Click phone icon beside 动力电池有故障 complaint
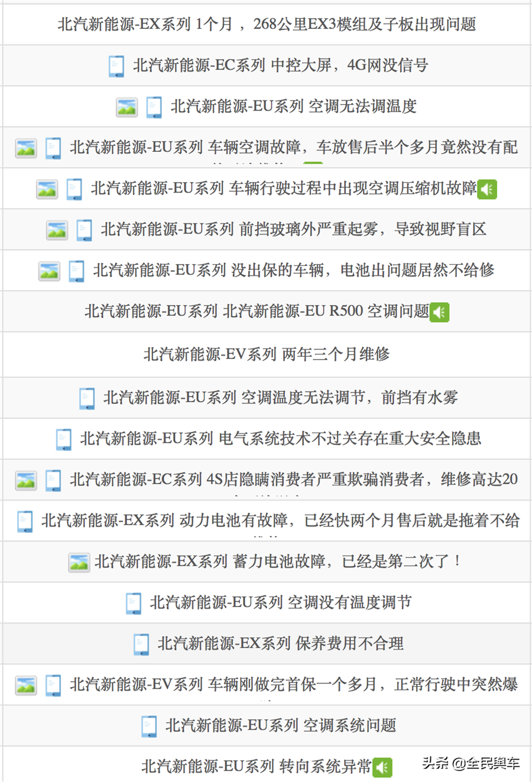 (25, 521)
